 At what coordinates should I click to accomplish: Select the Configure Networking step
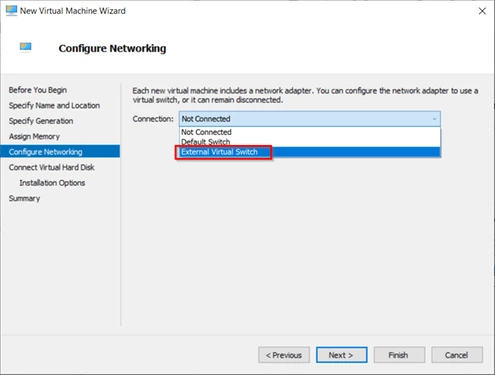60,152
